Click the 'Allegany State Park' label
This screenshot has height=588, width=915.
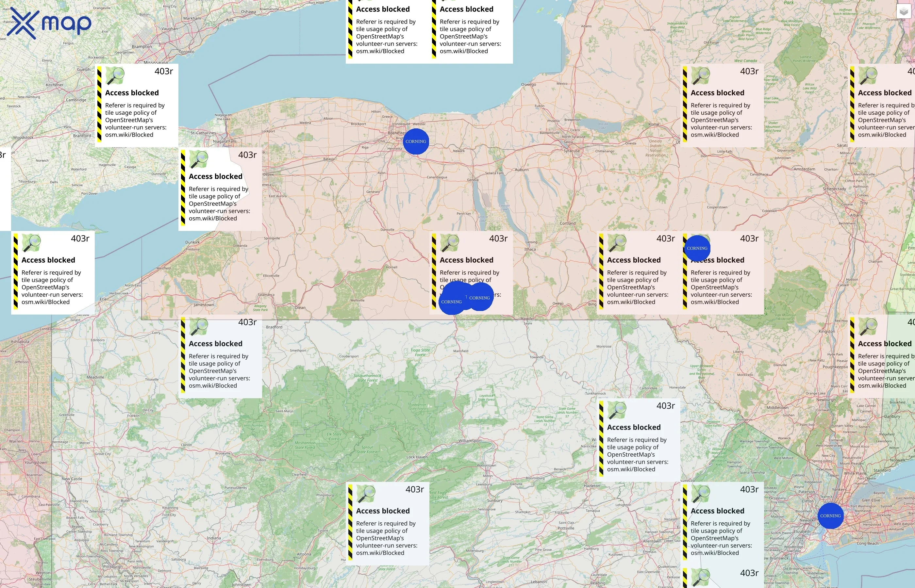[x=260, y=308]
